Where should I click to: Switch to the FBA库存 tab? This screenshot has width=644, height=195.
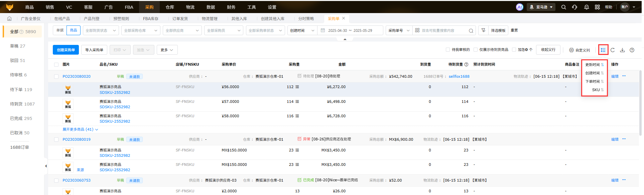coord(150,19)
